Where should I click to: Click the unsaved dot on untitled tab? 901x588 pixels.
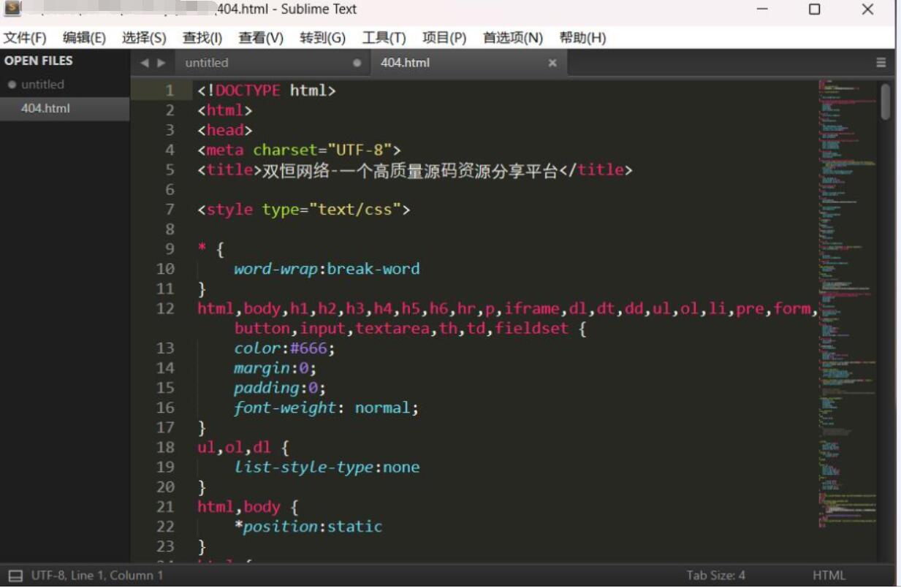357,63
